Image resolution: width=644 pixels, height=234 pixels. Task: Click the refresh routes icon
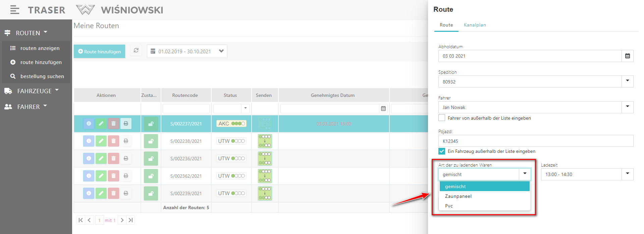tap(136, 51)
